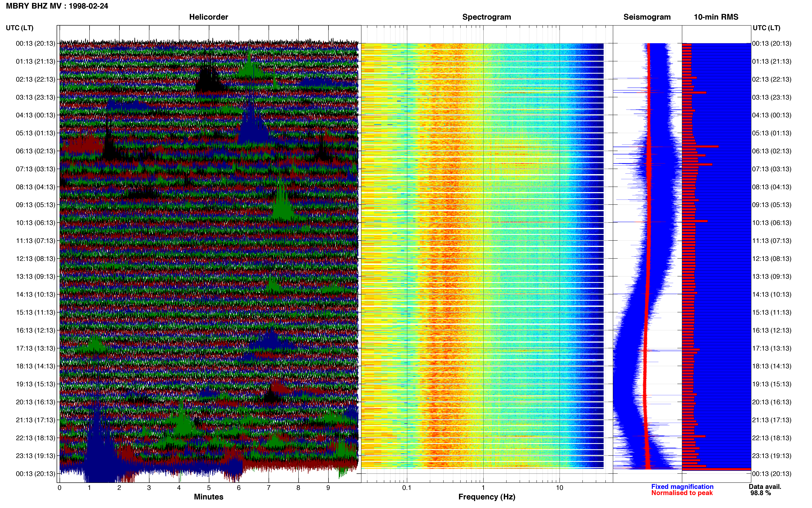Click the 'Normalised to peak' legend text

682,493
